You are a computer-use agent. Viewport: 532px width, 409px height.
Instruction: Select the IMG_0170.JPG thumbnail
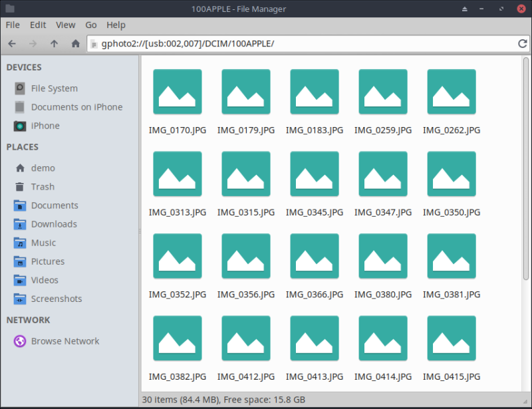[x=177, y=92]
